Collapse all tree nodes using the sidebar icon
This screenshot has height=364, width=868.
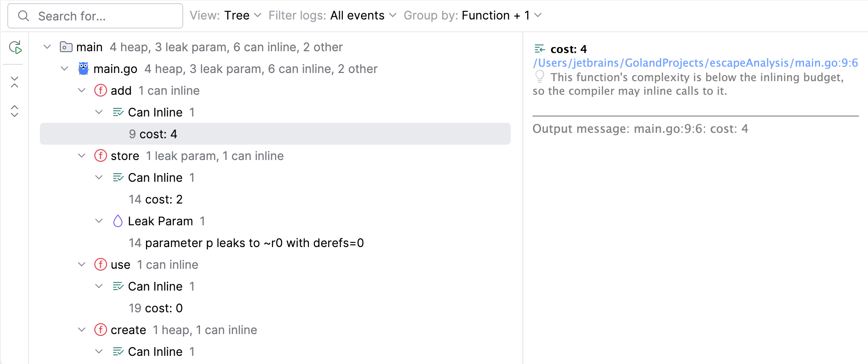coord(15,82)
